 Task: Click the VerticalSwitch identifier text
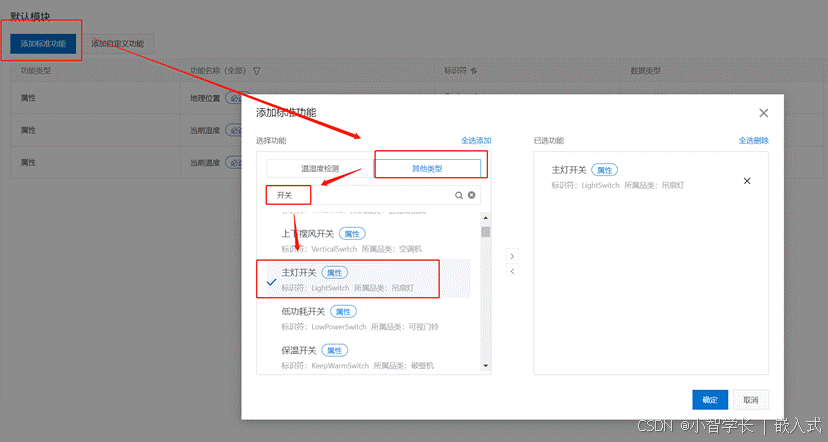[x=334, y=249]
